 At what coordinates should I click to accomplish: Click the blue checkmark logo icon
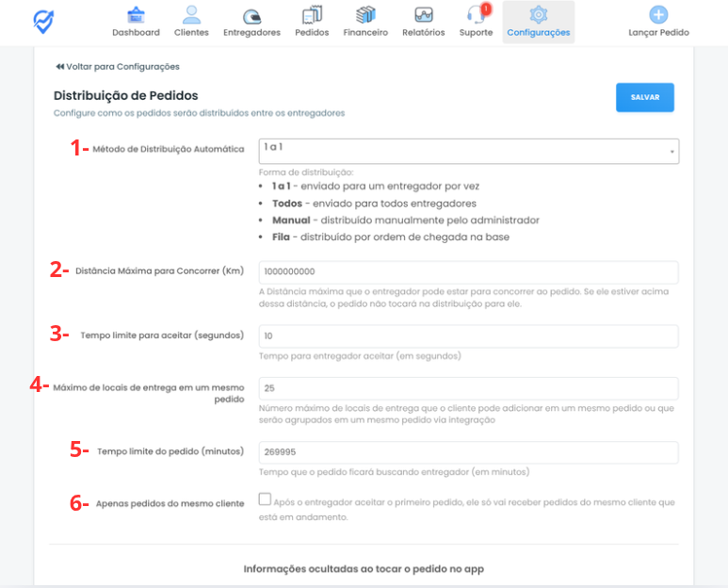pyautogui.click(x=43, y=20)
